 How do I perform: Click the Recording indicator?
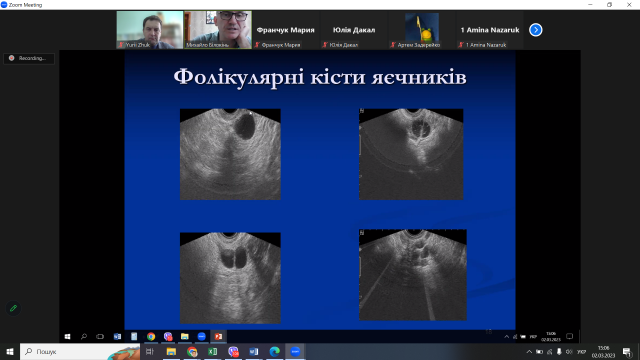(29, 58)
